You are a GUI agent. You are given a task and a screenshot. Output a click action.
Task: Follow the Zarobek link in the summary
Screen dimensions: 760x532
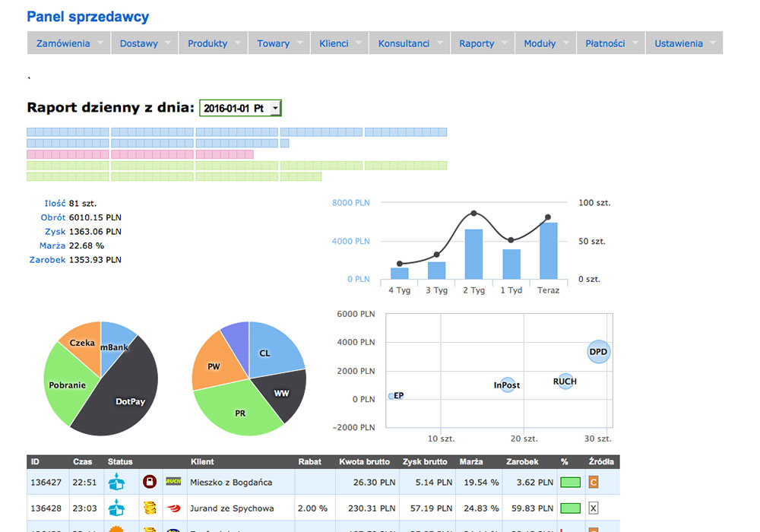(47, 260)
